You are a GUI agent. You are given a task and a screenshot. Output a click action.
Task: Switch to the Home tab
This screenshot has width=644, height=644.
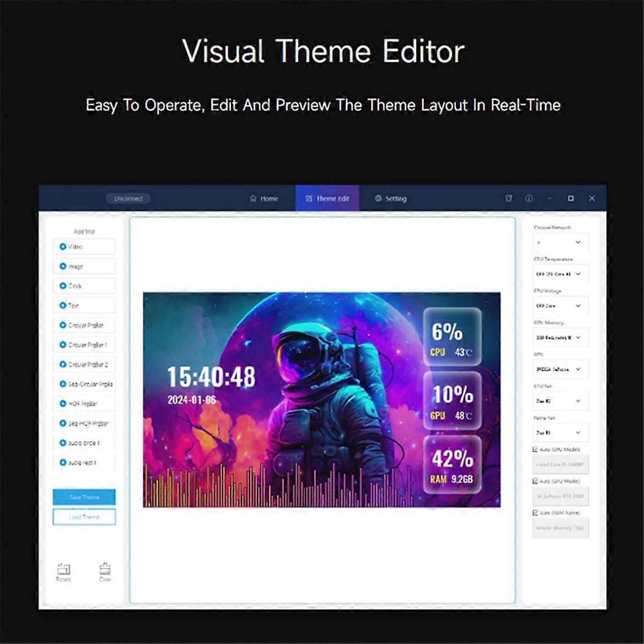click(x=264, y=199)
